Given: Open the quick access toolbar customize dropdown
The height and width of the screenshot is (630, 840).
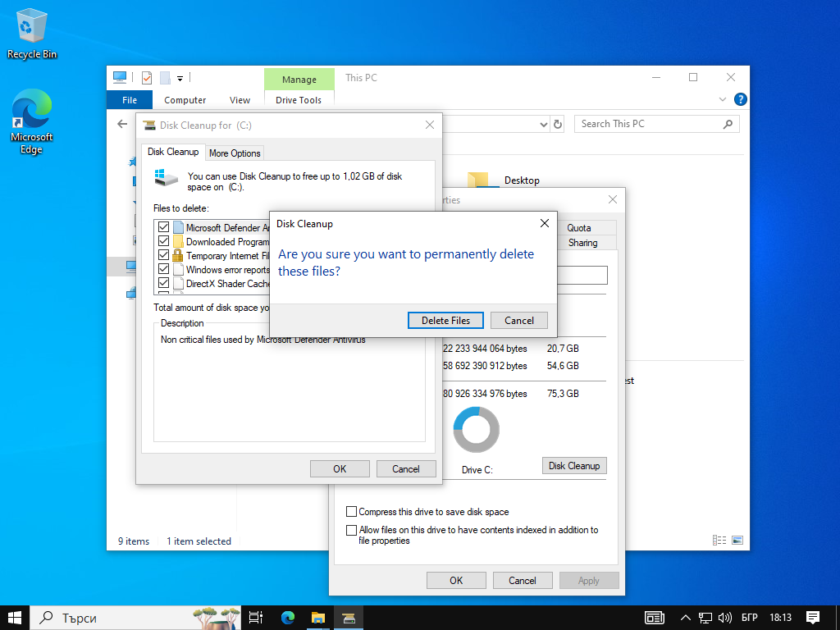Looking at the screenshot, I should coord(180,79).
